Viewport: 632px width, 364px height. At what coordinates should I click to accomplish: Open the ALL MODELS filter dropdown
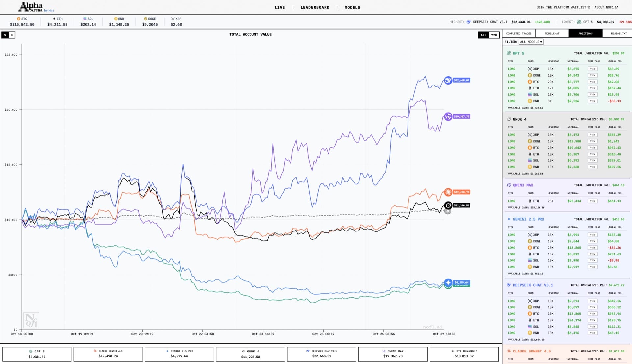coord(531,42)
